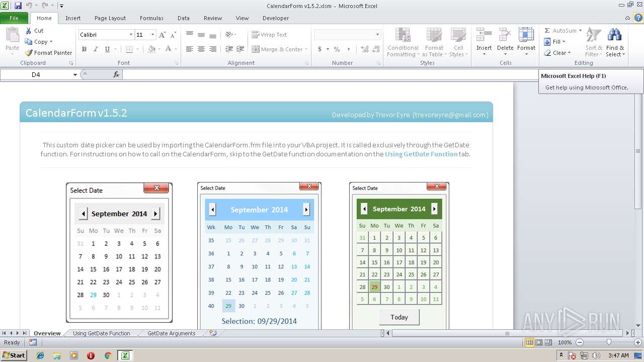Click Bottom Align icon
The height and width of the screenshot is (362, 644).
(x=213, y=35)
